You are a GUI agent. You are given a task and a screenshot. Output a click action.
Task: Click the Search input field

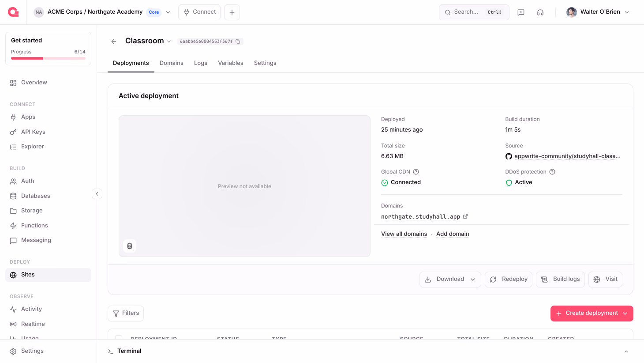click(474, 12)
